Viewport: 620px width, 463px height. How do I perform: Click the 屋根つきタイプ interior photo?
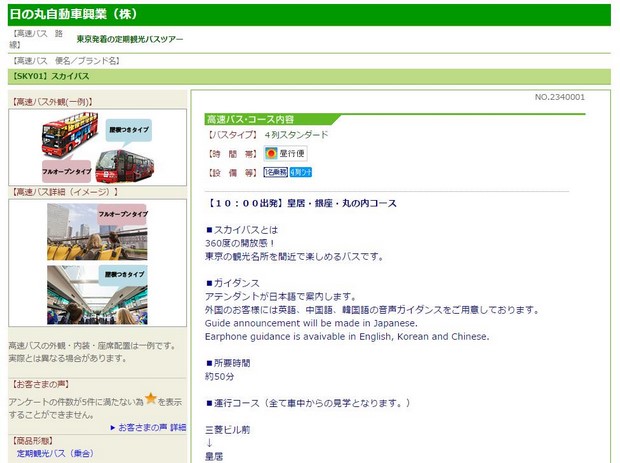tap(97, 295)
